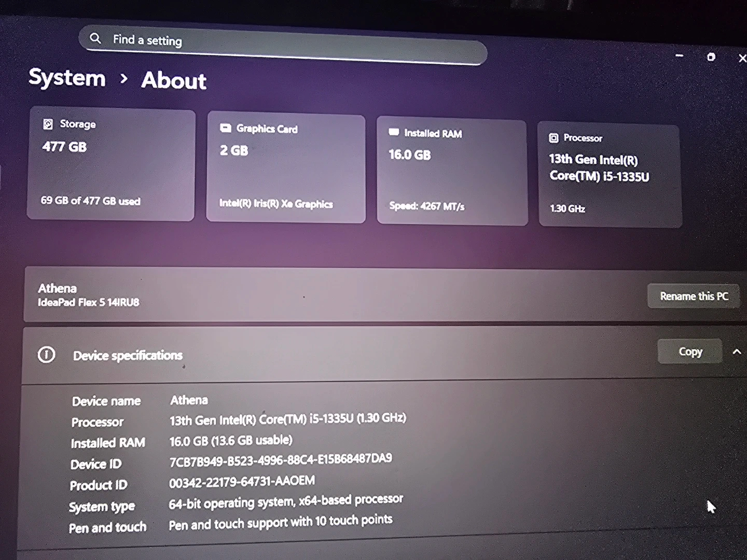Click the Installed RAM icon

(x=394, y=132)
